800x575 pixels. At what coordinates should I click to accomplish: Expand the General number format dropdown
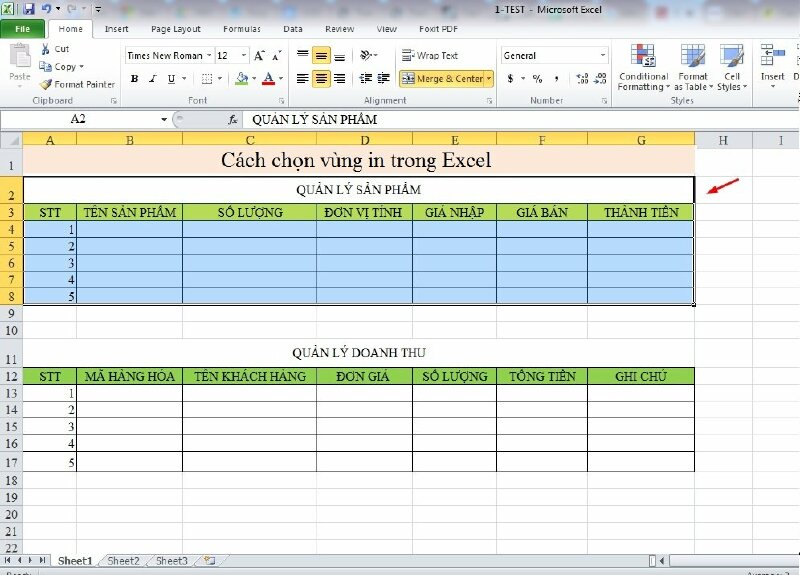603,55
